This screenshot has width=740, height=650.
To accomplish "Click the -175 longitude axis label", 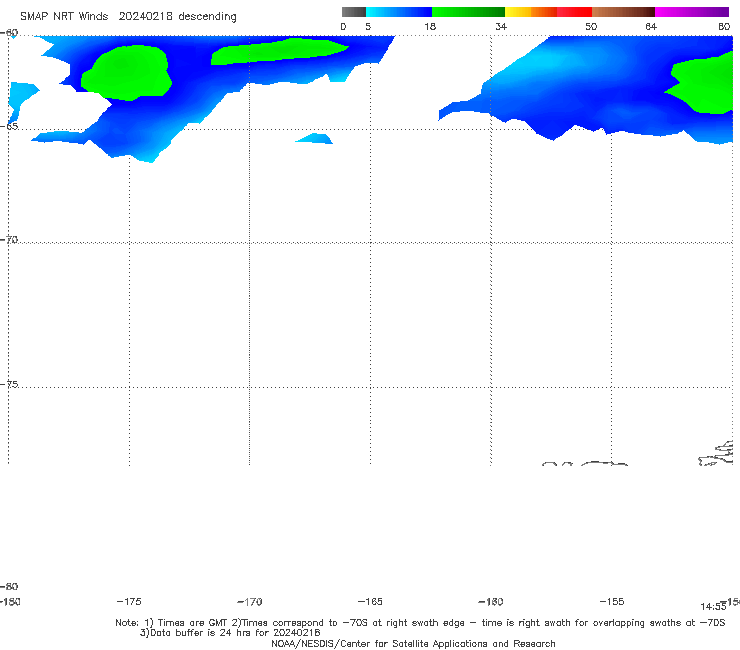I will click(x=129, y=601).
